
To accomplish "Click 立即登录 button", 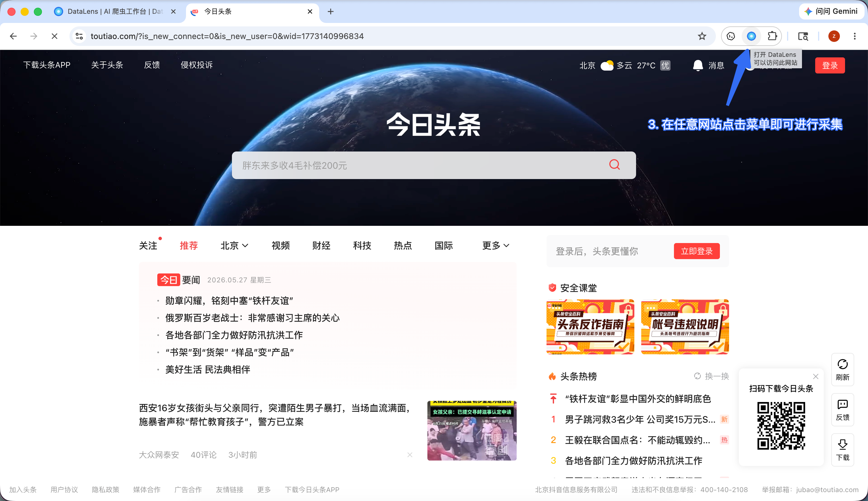I will click(697, 251).
